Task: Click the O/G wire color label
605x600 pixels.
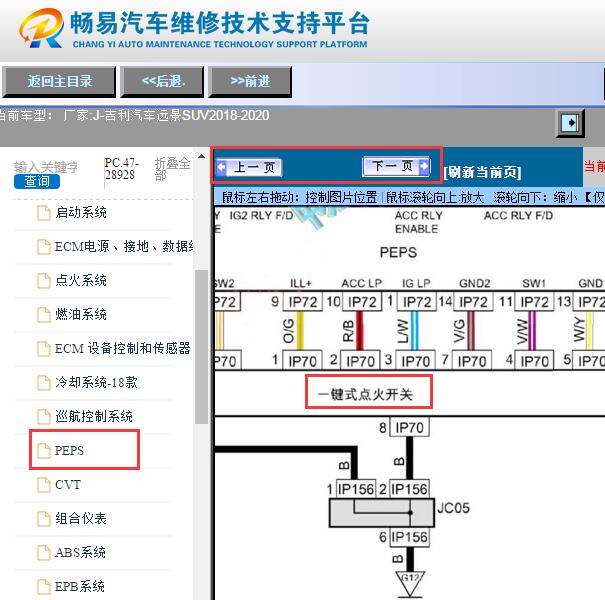Action: [x=289, y=331]
